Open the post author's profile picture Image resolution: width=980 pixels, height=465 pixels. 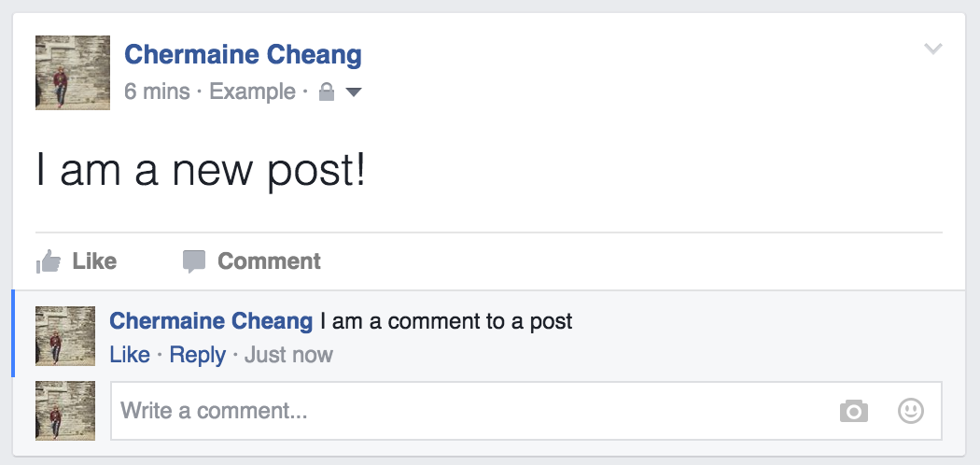click(73, 73)
